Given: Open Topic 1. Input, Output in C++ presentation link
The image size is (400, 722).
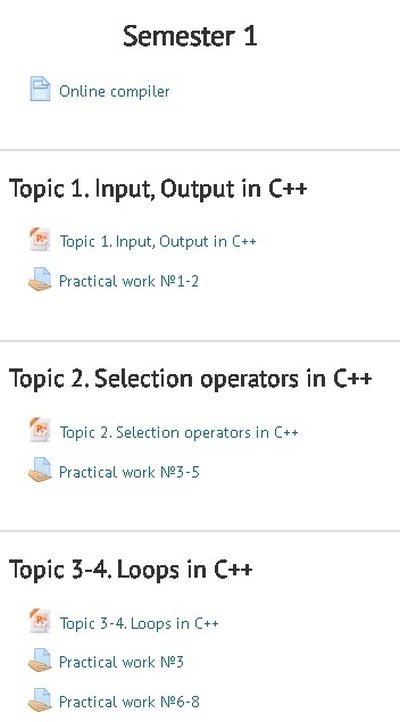Looking at the screenshot, I should pos(157,241).
